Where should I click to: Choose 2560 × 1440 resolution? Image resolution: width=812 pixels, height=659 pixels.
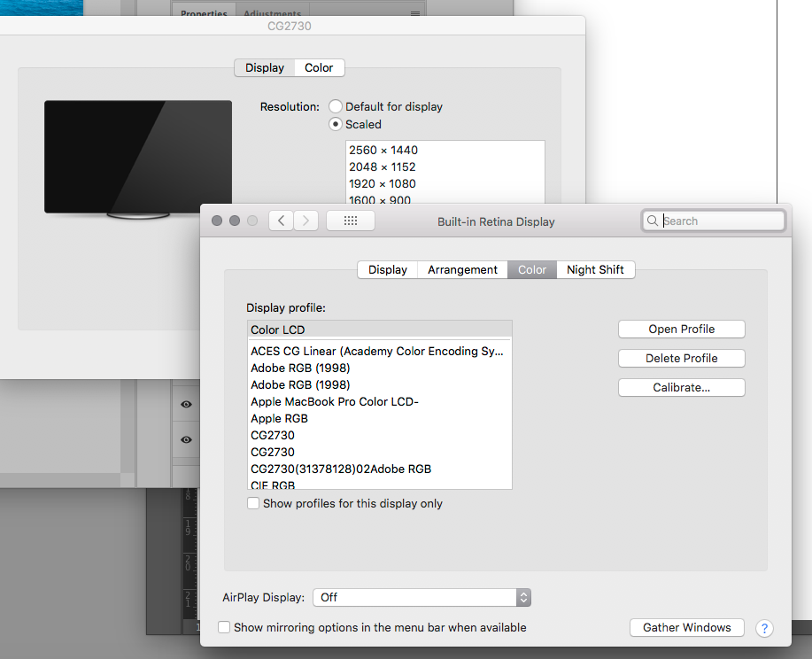pyautogui.click(x=445, y=151)
